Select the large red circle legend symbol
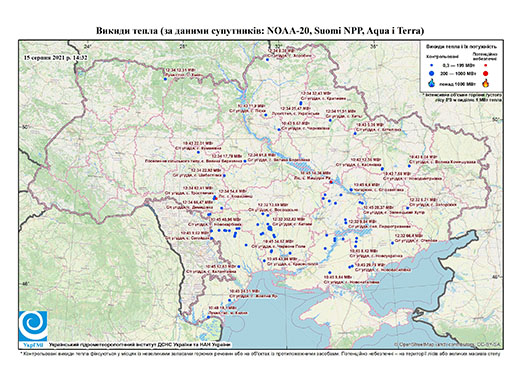The width and height of the screenshot is (520, 368). pos(486,73)
